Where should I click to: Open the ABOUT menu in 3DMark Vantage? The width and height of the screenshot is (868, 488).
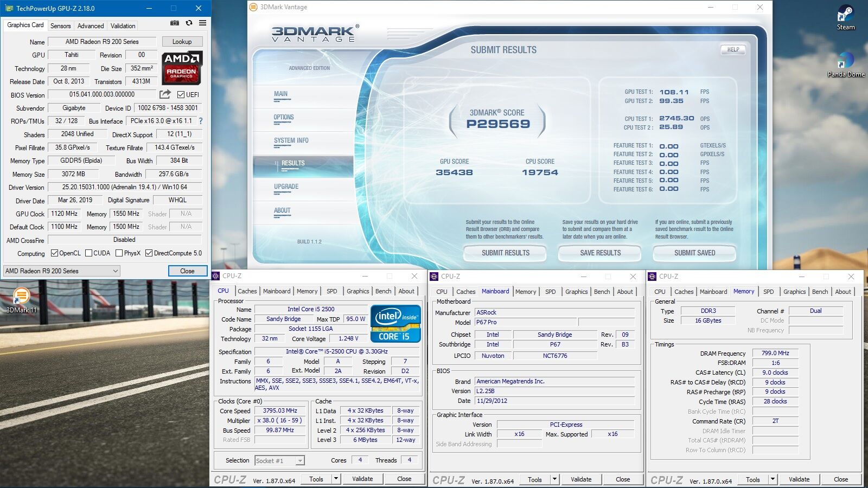click(x=282, y=210)
